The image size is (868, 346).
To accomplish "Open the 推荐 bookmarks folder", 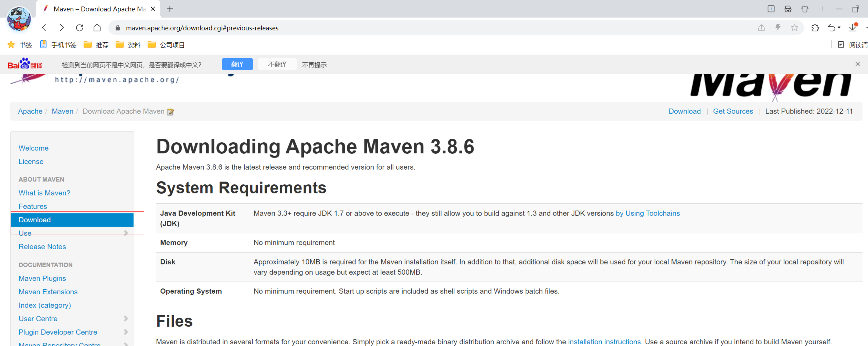I will [x=96, y=45].
